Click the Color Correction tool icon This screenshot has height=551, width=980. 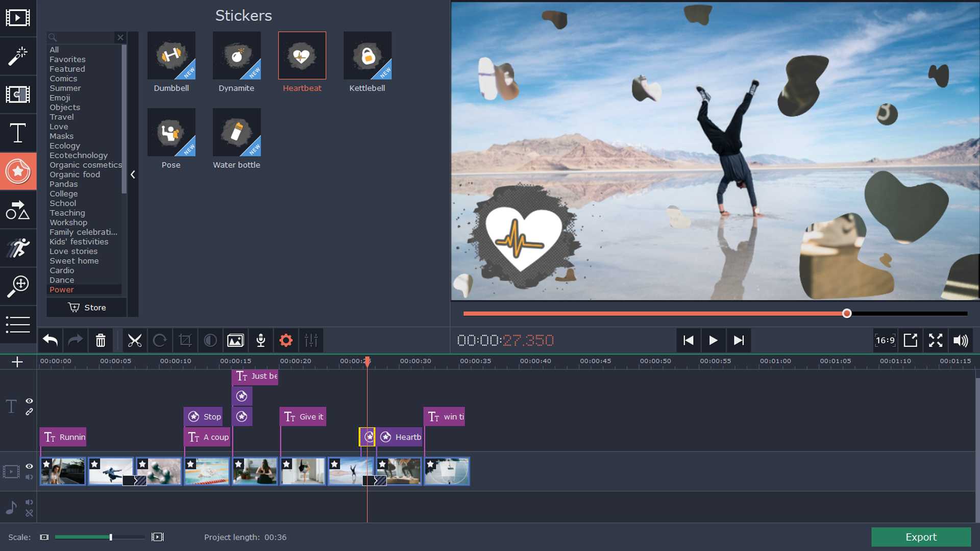coord(210,340)
